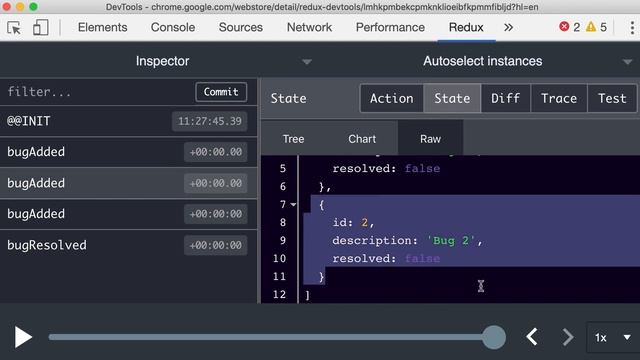Viewport: 640px width, 360px height.
Task: Toggle the device toolbar icon
Action: pos(40,28)
